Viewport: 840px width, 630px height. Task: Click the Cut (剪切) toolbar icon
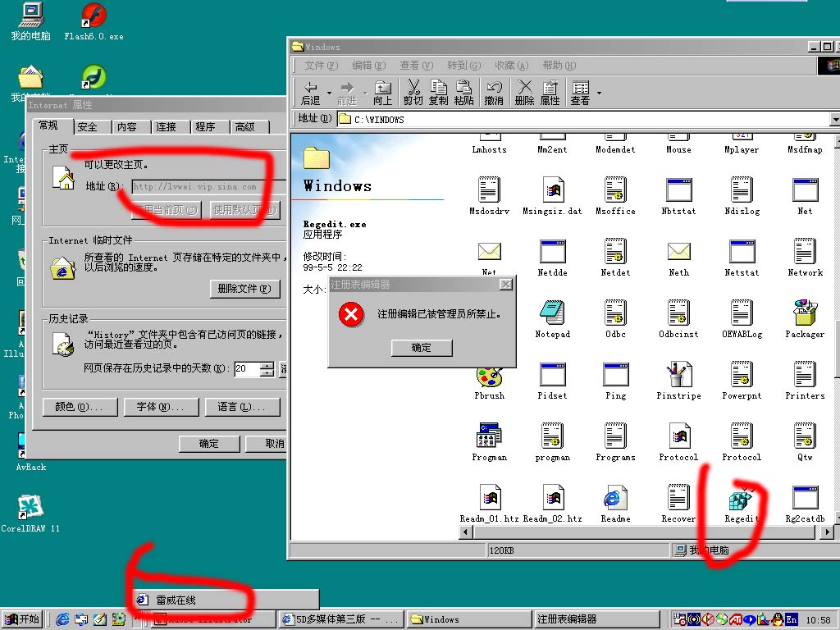point(413,92)
